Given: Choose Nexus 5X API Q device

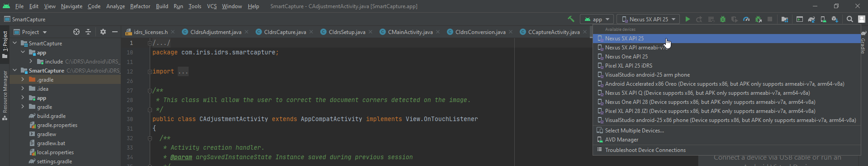Looking at the screenshot, I should tap(726, 93).
